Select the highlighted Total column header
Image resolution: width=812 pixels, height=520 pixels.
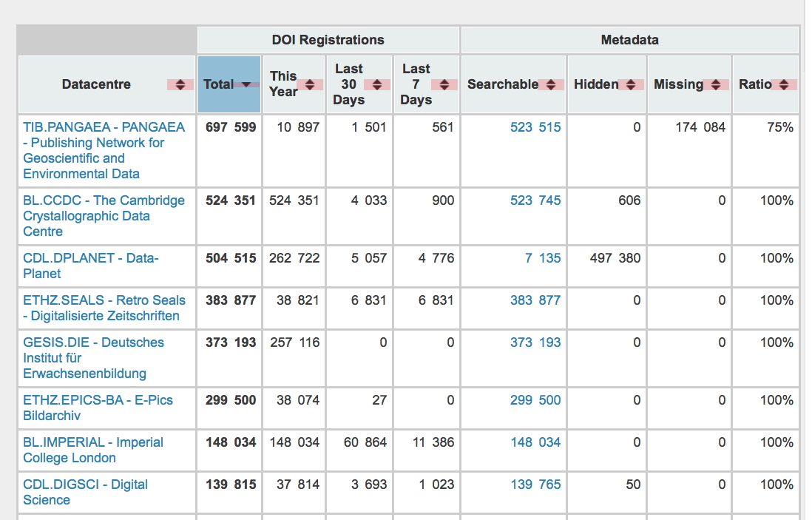pos(219,84)
